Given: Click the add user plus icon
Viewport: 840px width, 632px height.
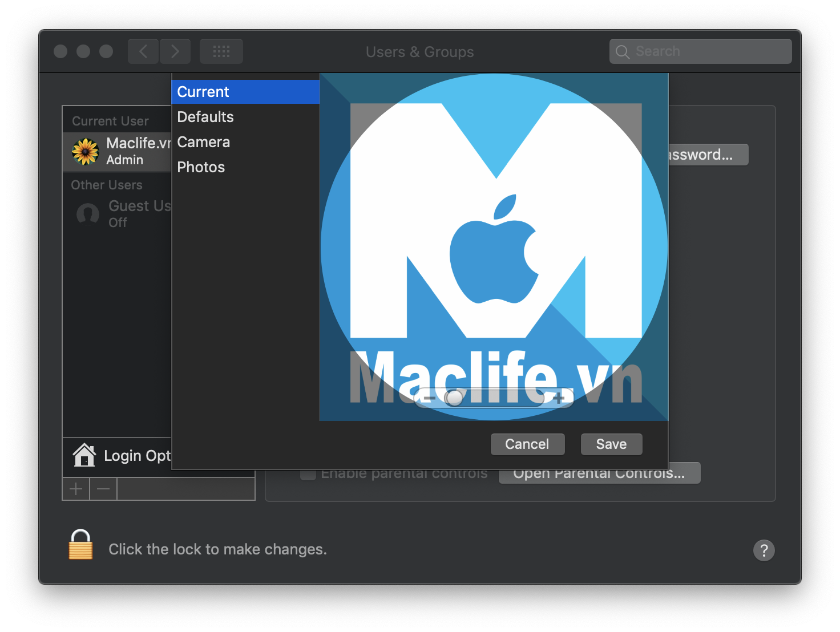Looking at the screenshot, I should pyautogui.click(x=75, y=488).
